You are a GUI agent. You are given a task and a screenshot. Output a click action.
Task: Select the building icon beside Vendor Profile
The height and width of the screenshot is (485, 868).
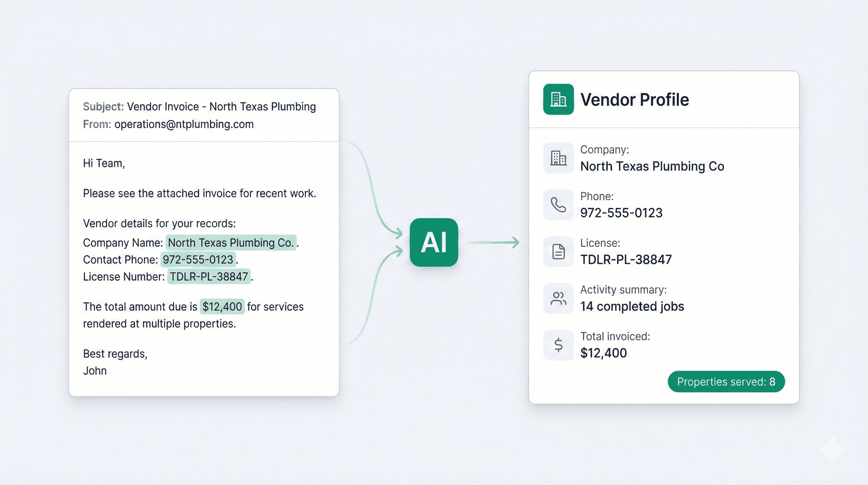558,99
